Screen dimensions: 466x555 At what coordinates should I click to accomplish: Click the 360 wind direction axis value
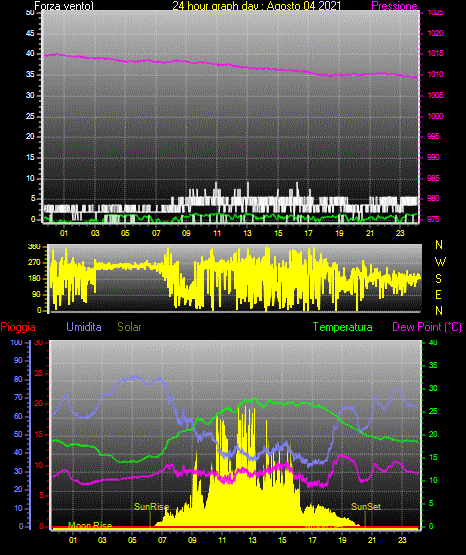[x=34, y=246]
